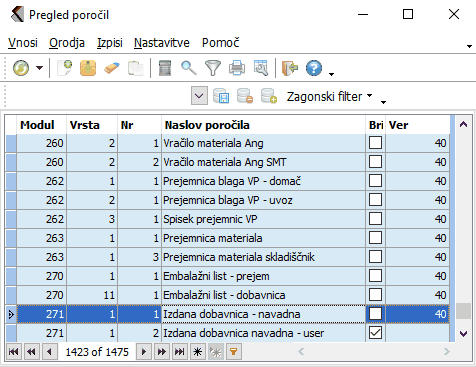Open the blue question mark help icon
476x367 pixels.
(314, 68)
